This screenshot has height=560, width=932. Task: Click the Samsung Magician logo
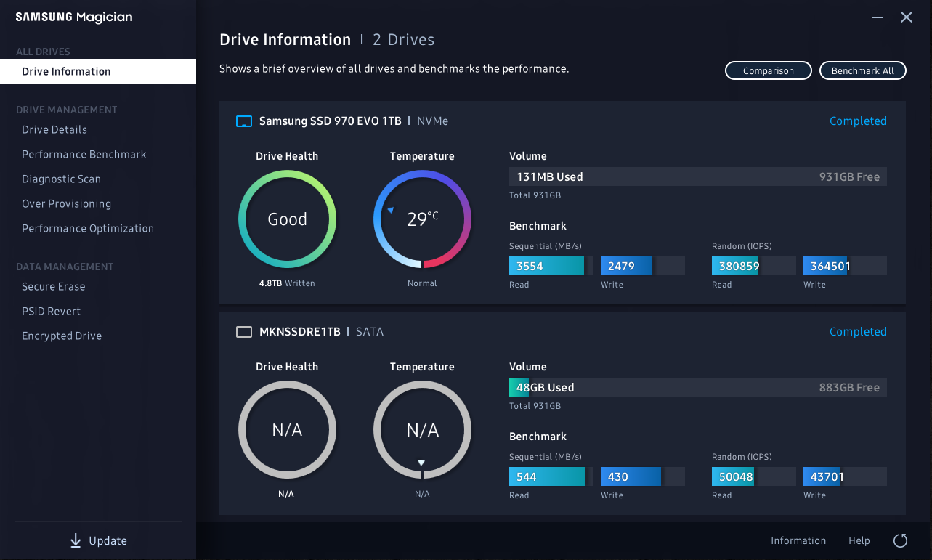74,17
